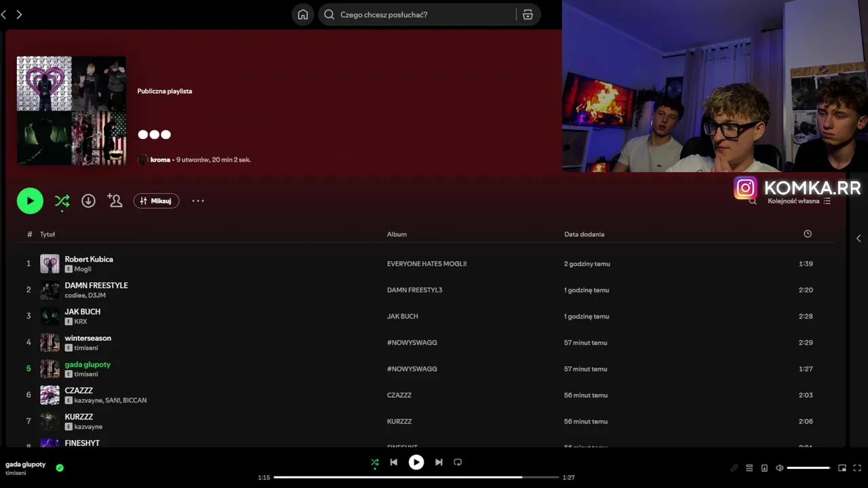Open connect to a device icon
This screenshot has width=868, height=488.
pos(764,468)
